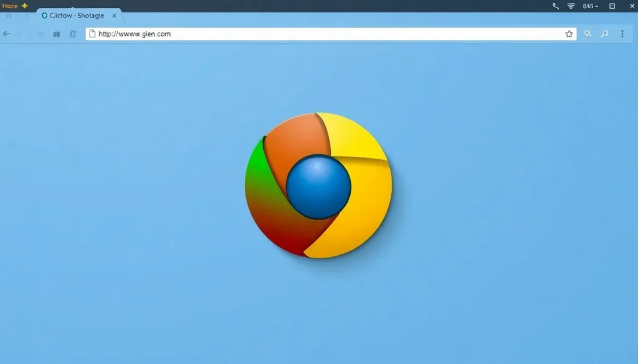638x364 pixels.
Task: Open the three-dot browser menu
Action: point(622,34)
